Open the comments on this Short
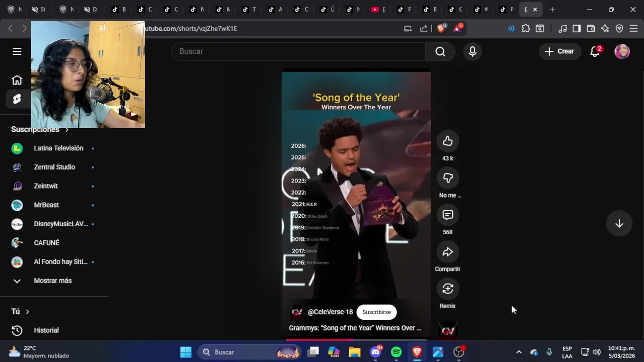 pos(448,215)
